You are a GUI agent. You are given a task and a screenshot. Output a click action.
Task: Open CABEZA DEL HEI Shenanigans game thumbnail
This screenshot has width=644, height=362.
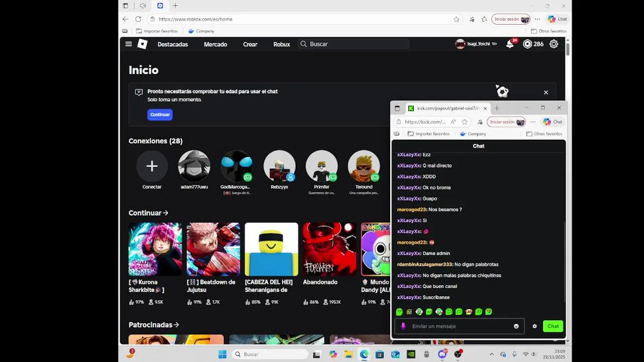point(271,249)
